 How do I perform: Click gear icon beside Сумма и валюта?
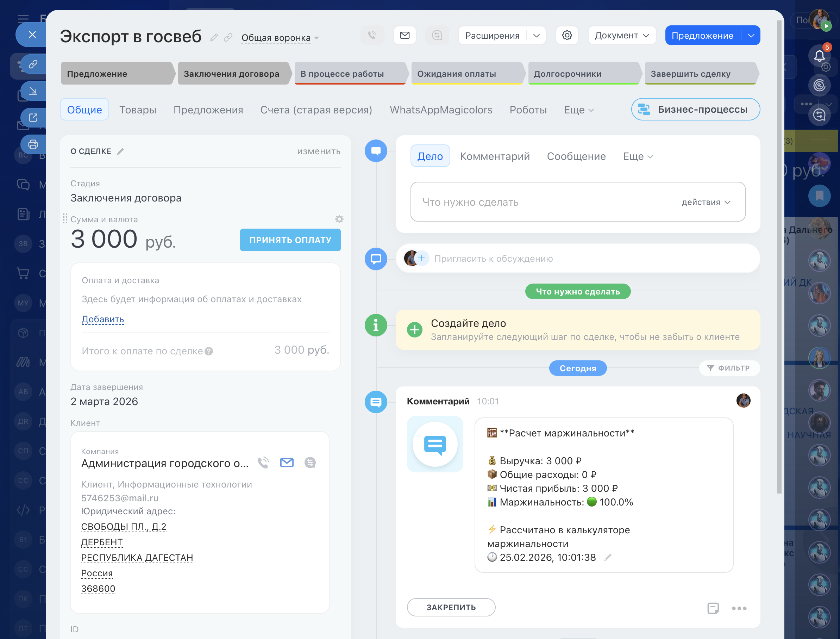339,219
